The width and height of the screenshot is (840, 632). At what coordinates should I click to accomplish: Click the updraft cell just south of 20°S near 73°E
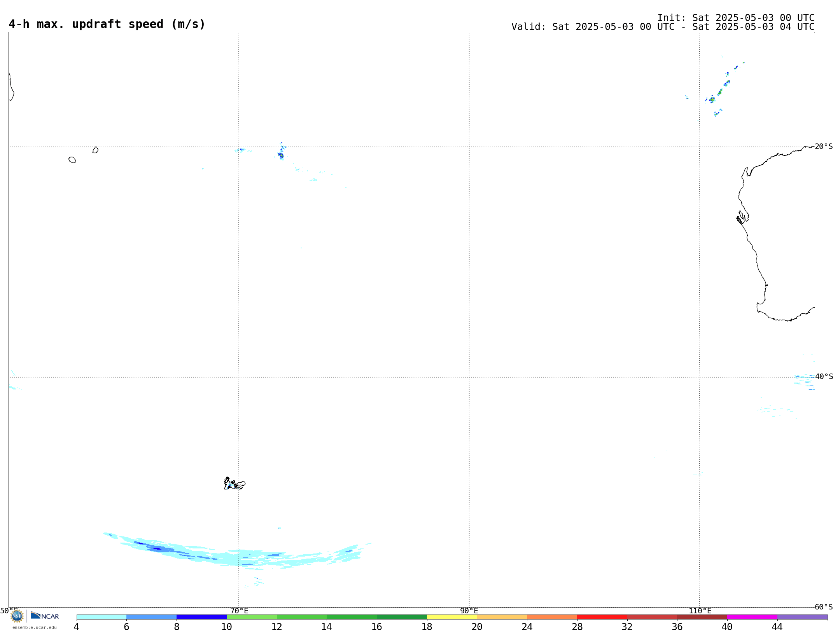pyautogui.click(x=281, y=155)
